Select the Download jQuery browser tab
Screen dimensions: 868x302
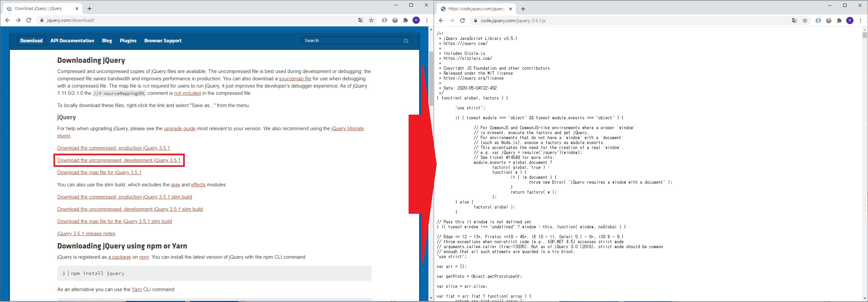coord(42,9)
